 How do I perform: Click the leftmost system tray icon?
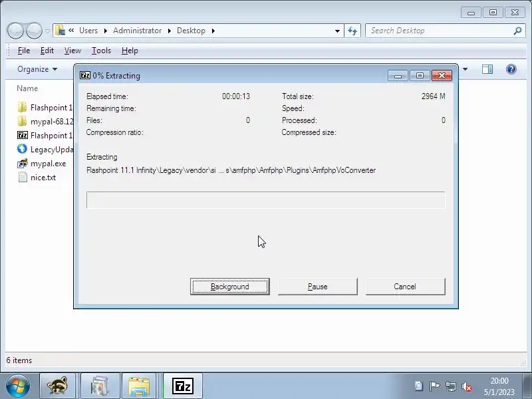pos(419,386)
